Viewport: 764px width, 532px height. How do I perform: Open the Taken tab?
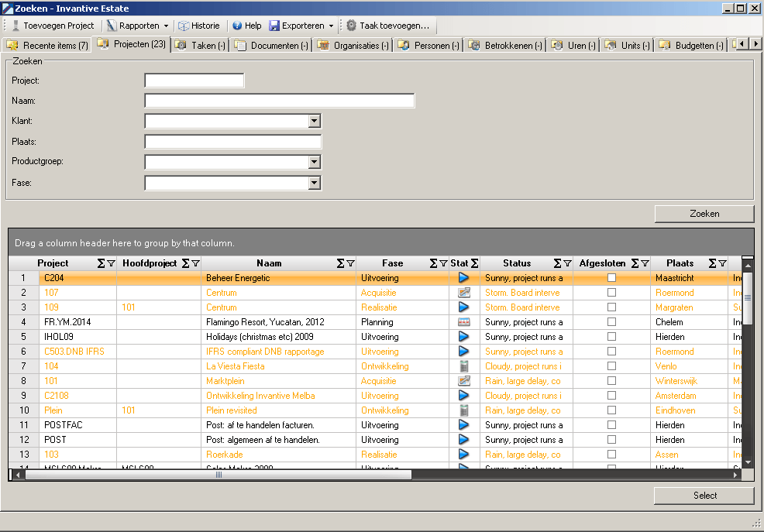tap(200, 45)
